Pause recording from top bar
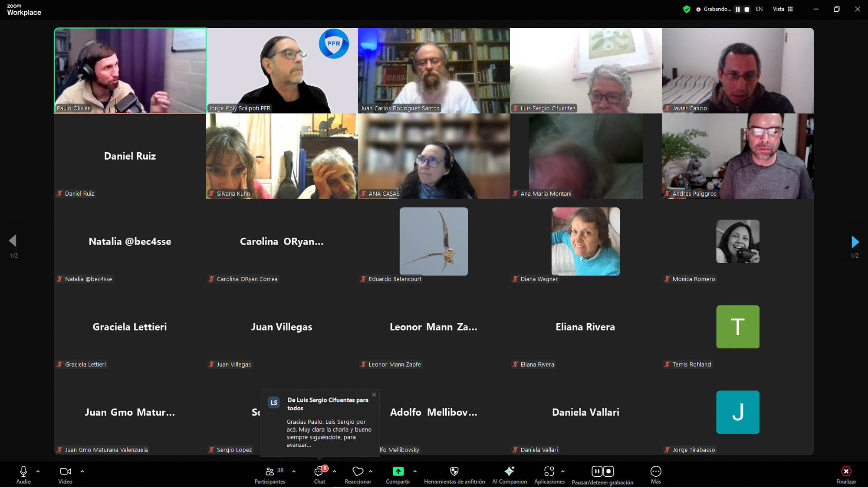 pos(738,9)
